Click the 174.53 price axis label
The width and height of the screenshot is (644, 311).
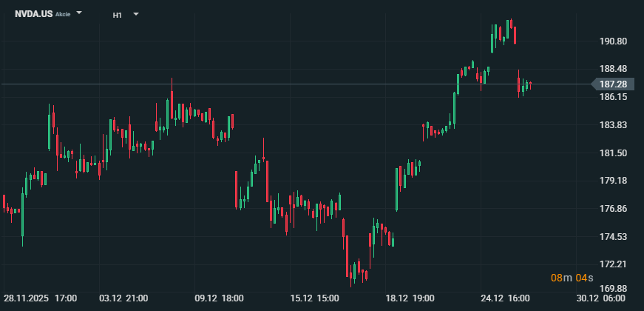pyautogui.click(x=614, y=236)
